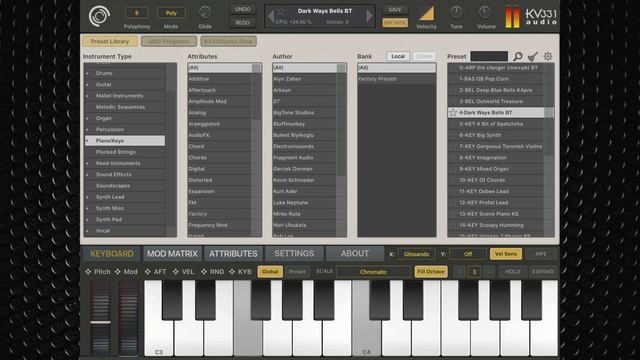
Task: Click the AFT diamond modulation source
Action: (147, 271)
